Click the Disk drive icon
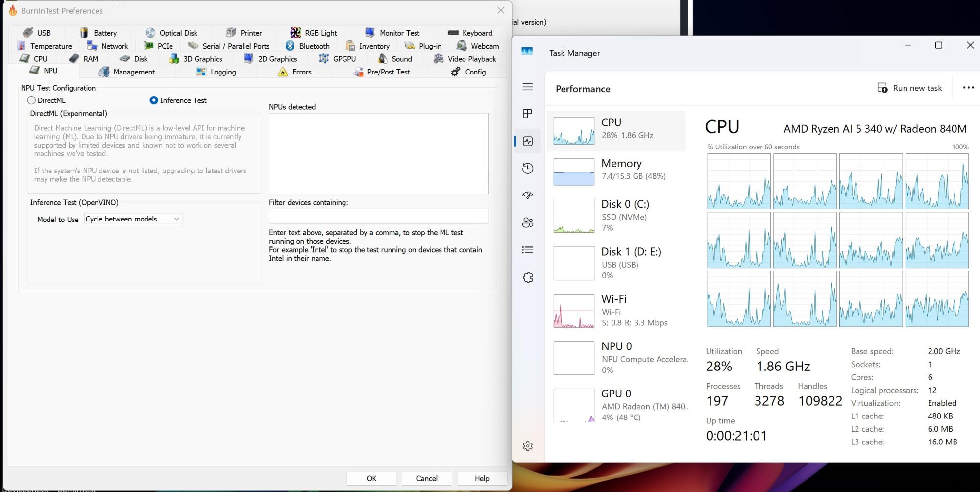This screenshot has width=980, height=492. click(x=125, y=58)
